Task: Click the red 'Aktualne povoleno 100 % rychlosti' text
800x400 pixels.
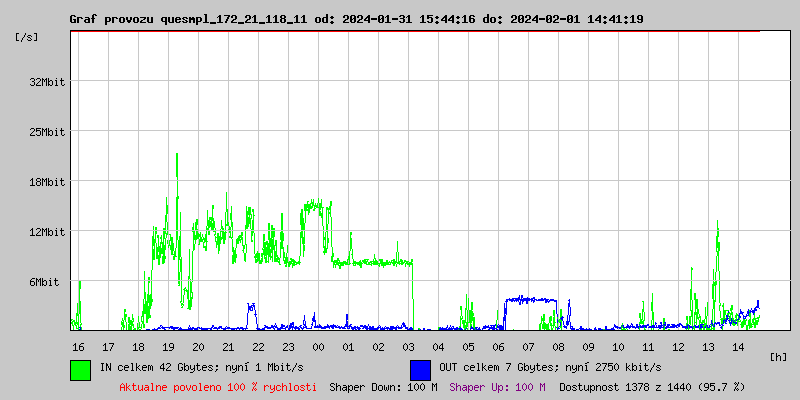Action: tap(218, 386)
